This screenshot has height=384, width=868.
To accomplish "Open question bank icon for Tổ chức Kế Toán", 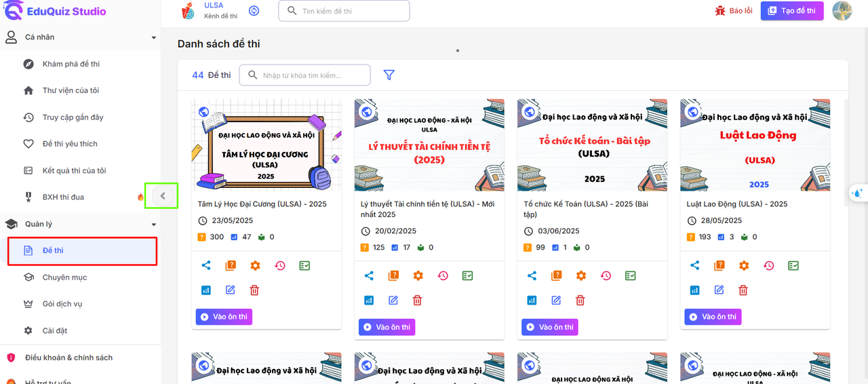I will (556, 275).
